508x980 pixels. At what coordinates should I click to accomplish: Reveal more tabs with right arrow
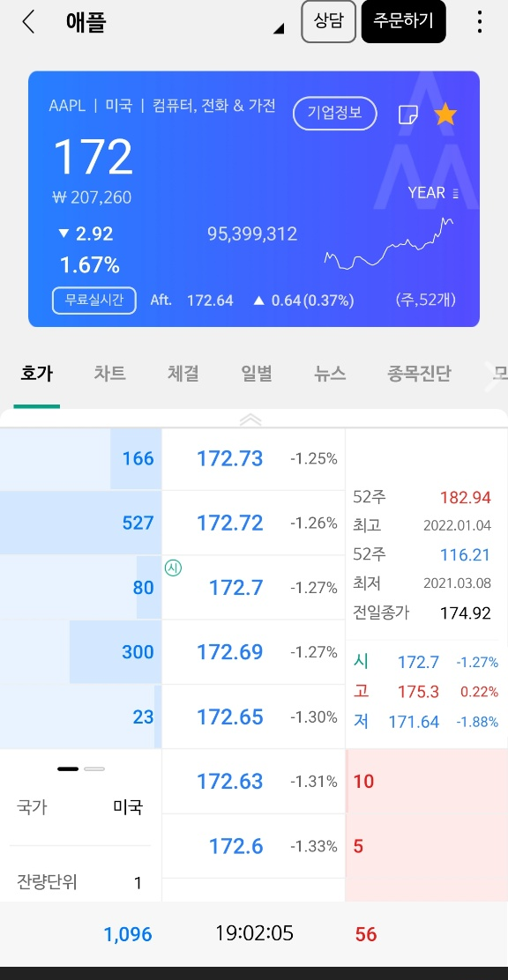tap(497, 375)
